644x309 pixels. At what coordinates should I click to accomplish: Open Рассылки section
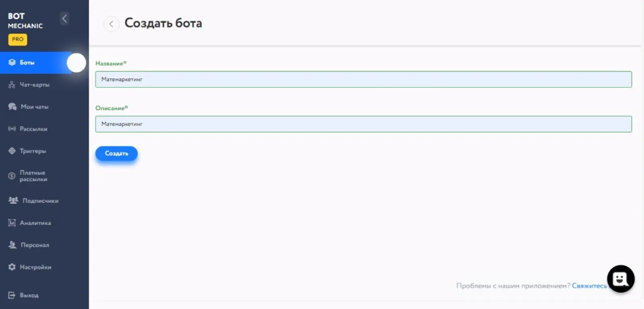coord(33,129)
